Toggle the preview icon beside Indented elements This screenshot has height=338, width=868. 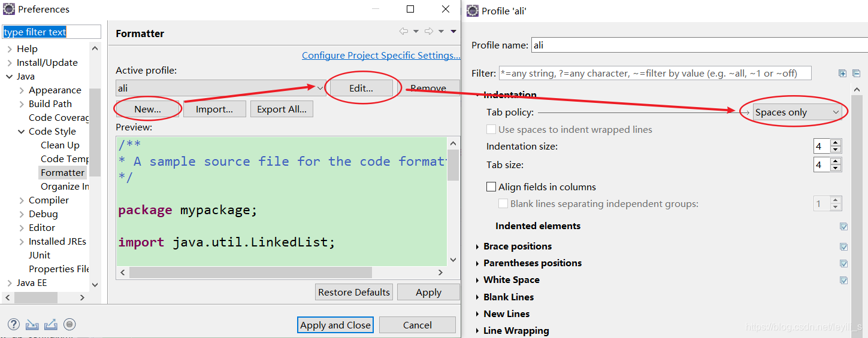pos(844,226)
